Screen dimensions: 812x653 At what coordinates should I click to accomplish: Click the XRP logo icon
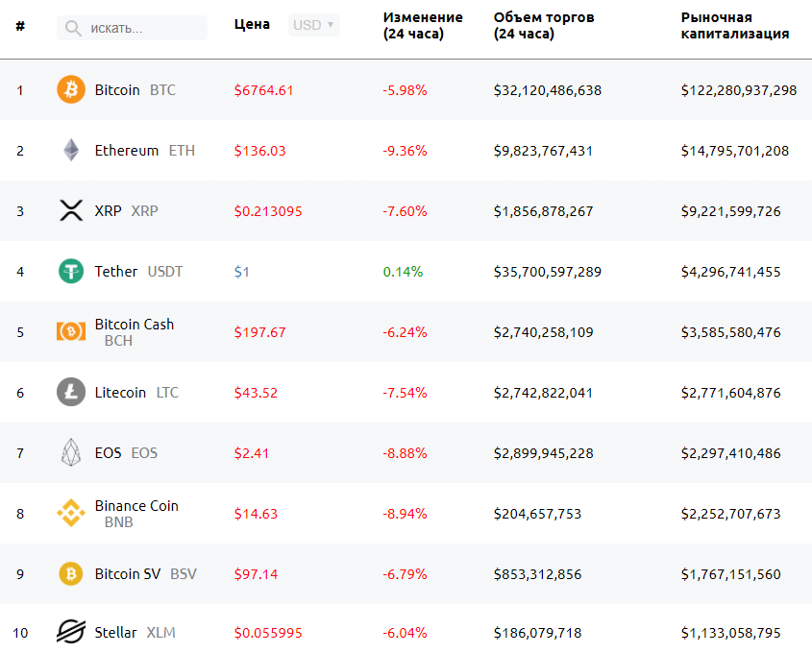[x=71, y=211]
